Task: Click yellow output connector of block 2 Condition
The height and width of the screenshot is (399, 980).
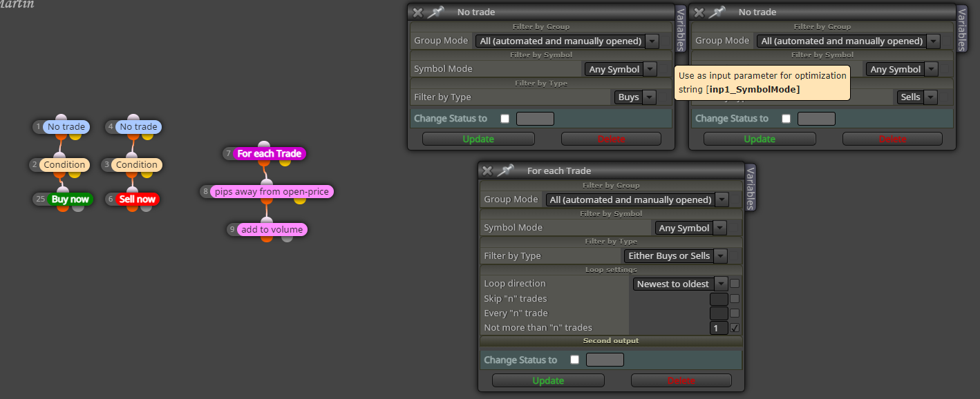Action: pos(75,173)
